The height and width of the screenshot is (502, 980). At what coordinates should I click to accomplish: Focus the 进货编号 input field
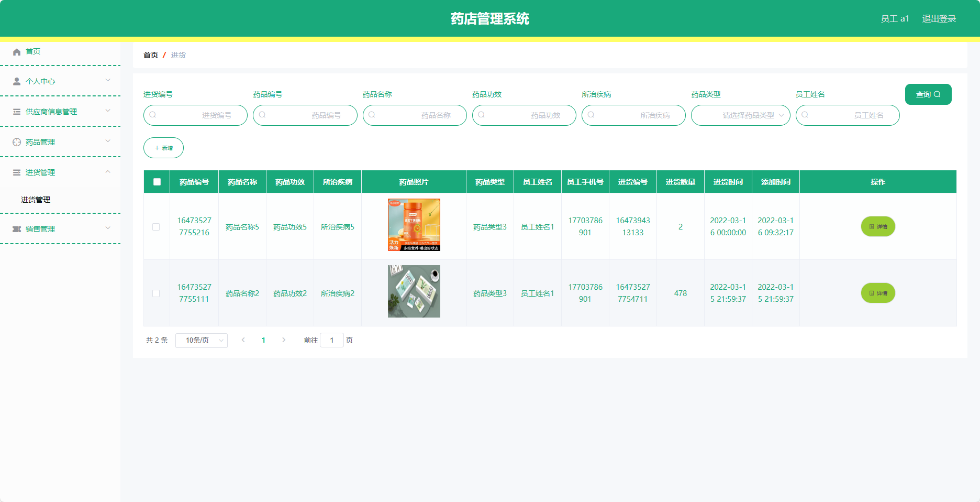195,115
